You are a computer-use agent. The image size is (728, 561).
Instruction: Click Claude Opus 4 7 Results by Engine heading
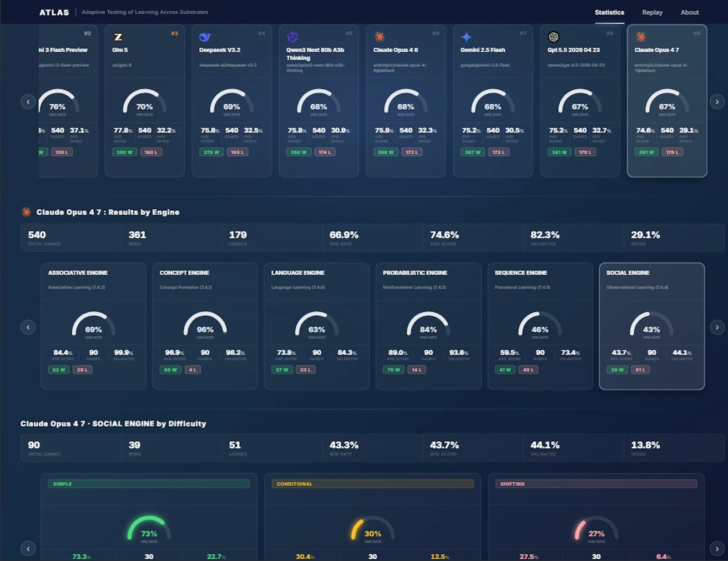108,212
